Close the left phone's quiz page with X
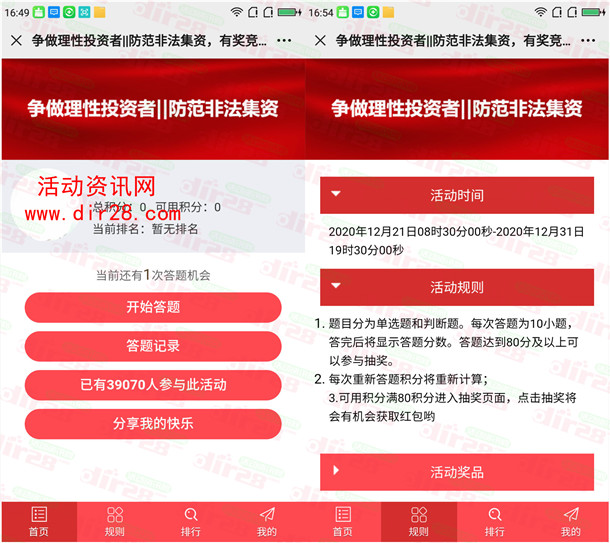The width and height of the screenshot is (610, 543). (x=16, y=40)
